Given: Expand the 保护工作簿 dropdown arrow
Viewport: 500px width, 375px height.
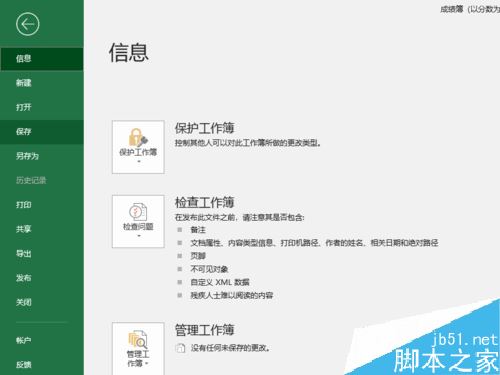Looking at the screenshot, I should [x=139, y=161].
